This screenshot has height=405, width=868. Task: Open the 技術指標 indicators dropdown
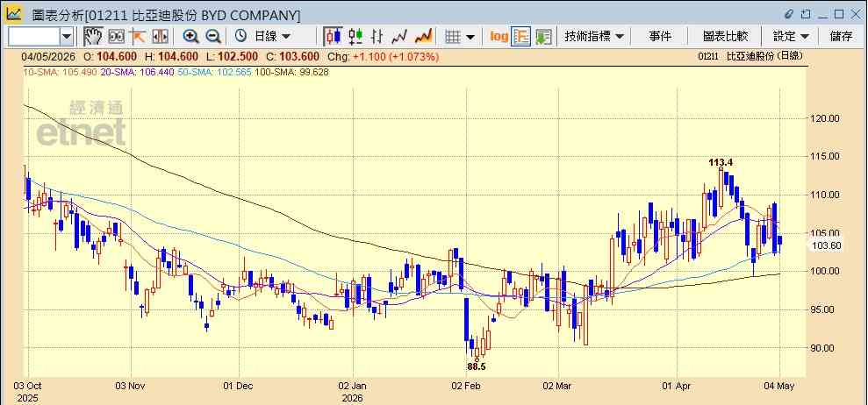[594, 37]
